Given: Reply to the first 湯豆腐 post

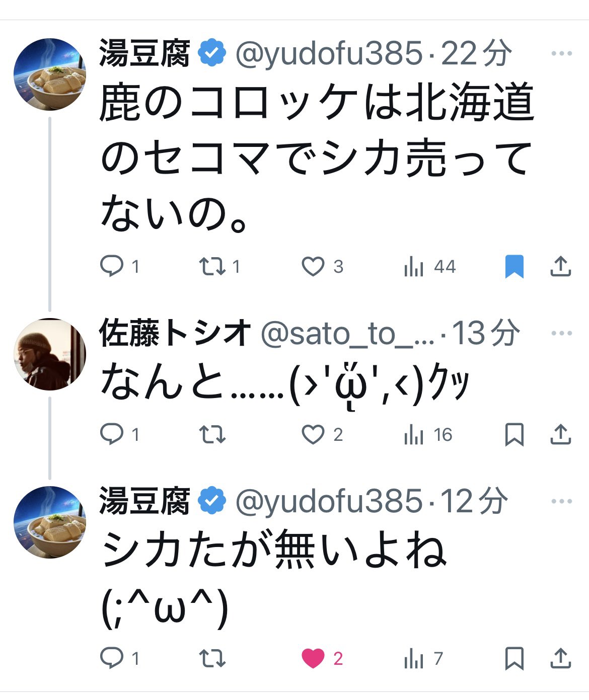Looking at the screenshot, I should tap(112, 266).
